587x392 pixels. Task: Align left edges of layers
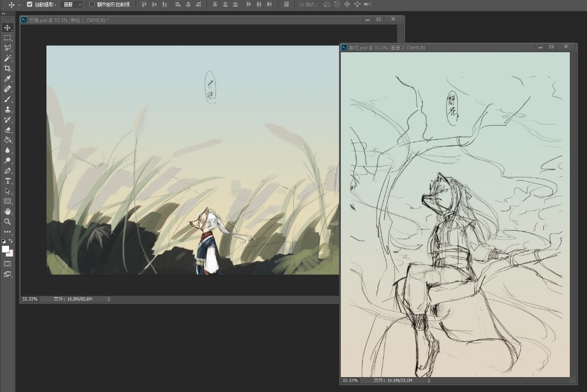[x=178, y=5]
